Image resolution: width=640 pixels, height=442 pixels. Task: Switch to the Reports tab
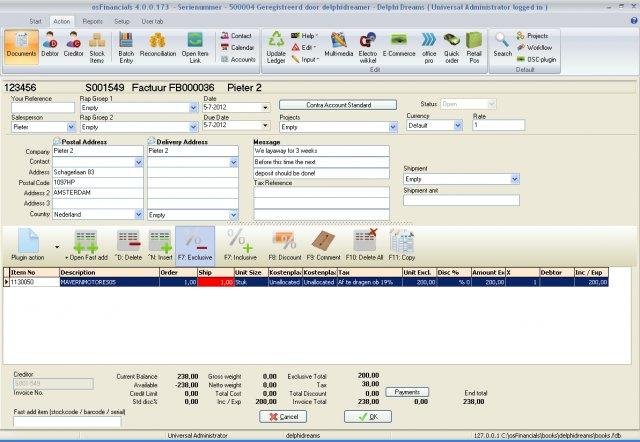tap(92, 21)
